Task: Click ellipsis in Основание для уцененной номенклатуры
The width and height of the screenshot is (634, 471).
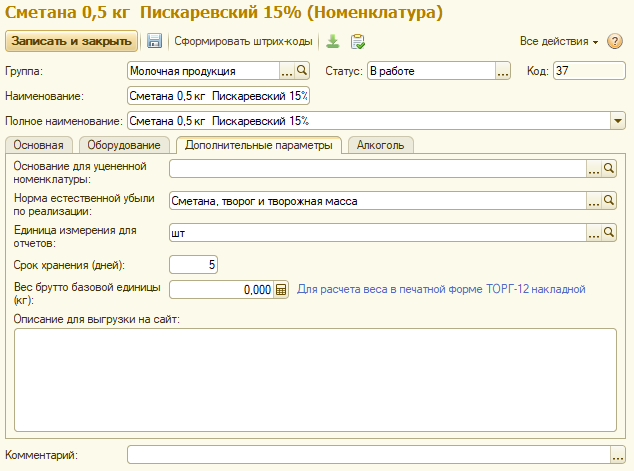Action: pos(594,169)
